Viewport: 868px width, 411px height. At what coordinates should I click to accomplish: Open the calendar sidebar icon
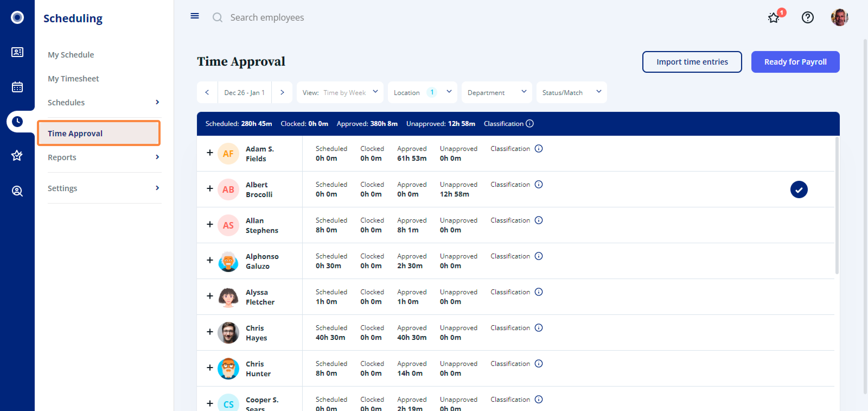click(x=17, y=87)
